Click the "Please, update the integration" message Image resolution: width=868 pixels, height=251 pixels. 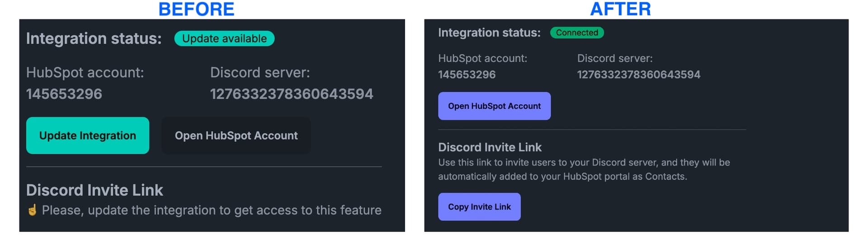[x=212, y=210]
